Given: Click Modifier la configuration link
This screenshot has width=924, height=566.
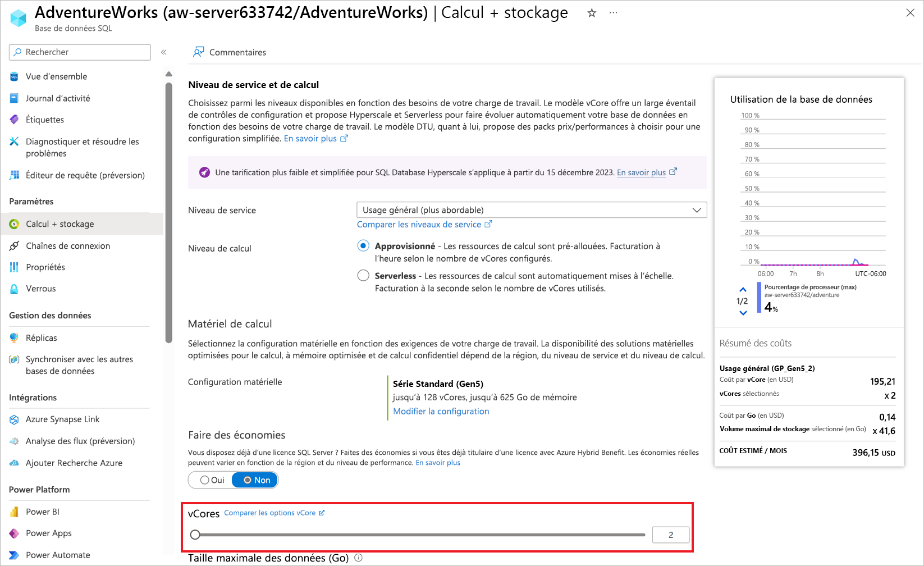Looking at the screenshot, I should point(441,412).
